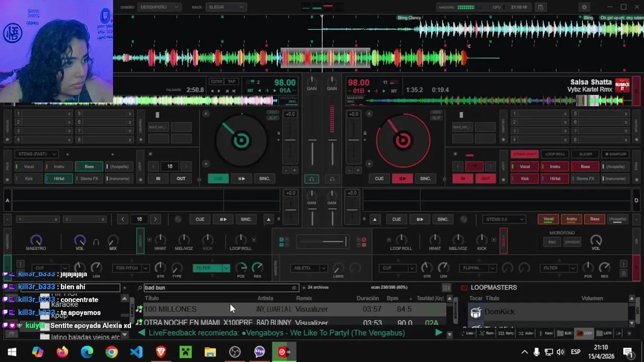Click the DomKick drum sample icon

click(x=475, y=312)
